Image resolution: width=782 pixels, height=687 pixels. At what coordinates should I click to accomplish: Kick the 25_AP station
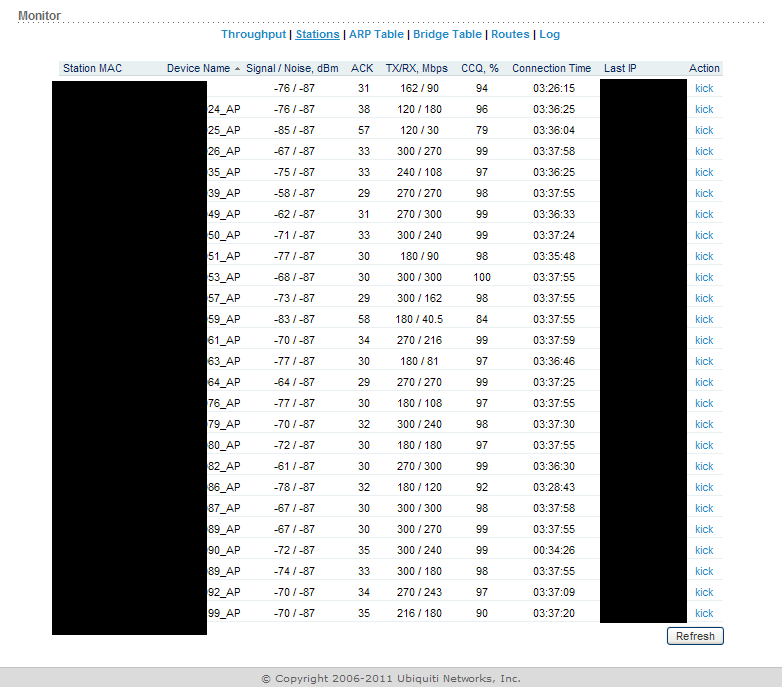coord(704,130)
